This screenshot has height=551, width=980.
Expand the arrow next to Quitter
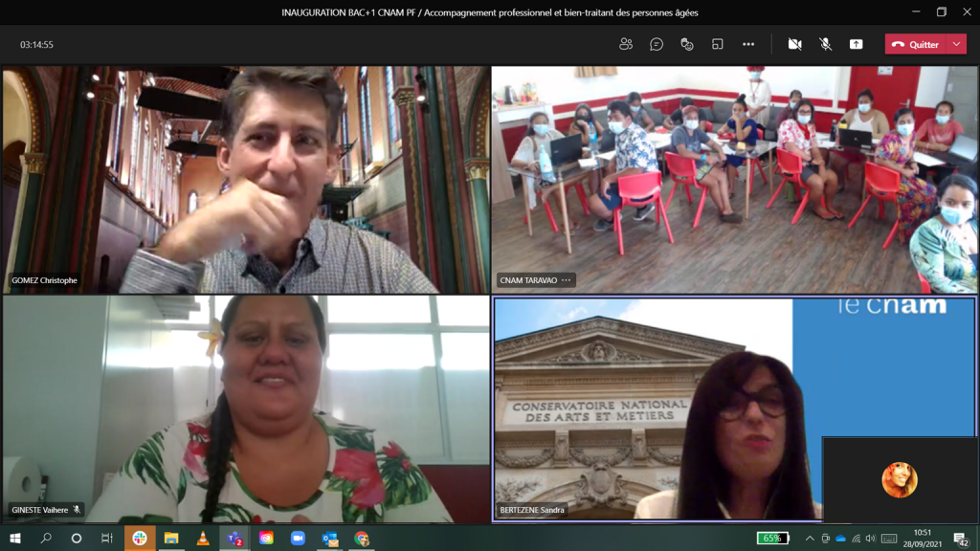[957, 44]
